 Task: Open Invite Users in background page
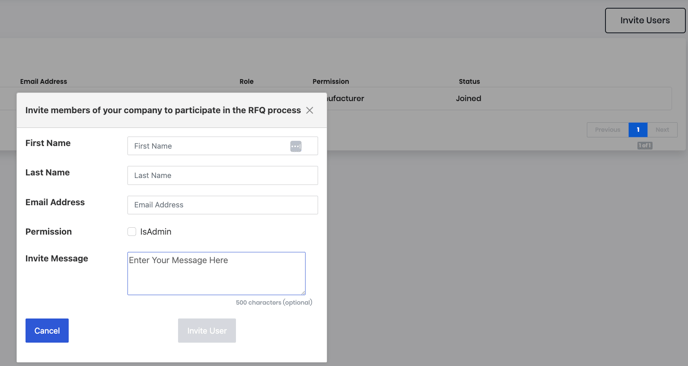coord(645,20)
